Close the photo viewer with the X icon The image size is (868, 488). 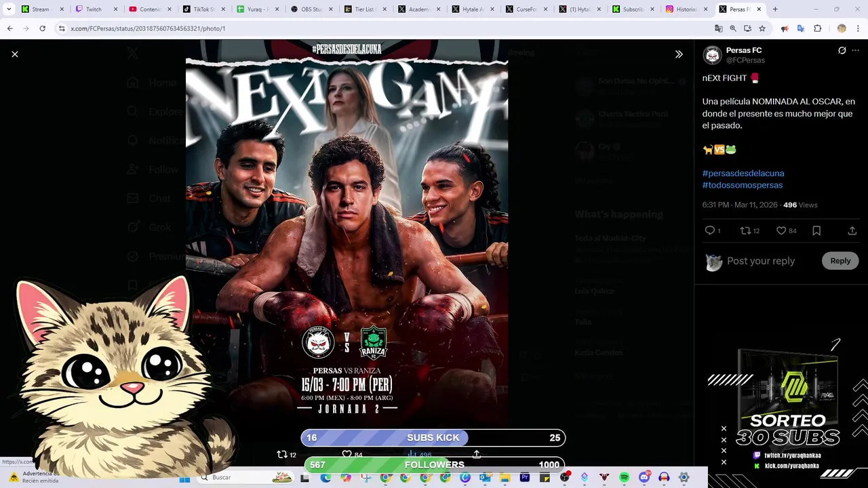click(15, 54)
